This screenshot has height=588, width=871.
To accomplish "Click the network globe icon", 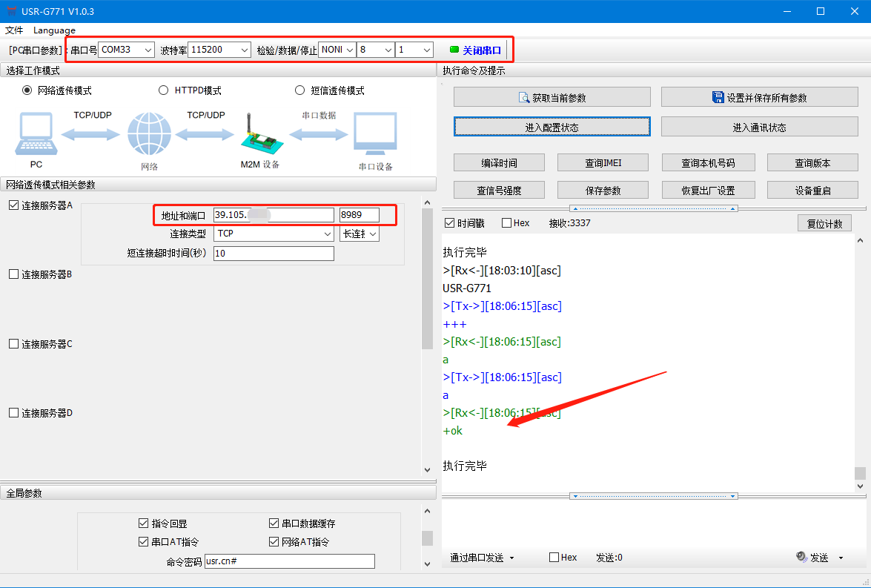I will point(149,134).
